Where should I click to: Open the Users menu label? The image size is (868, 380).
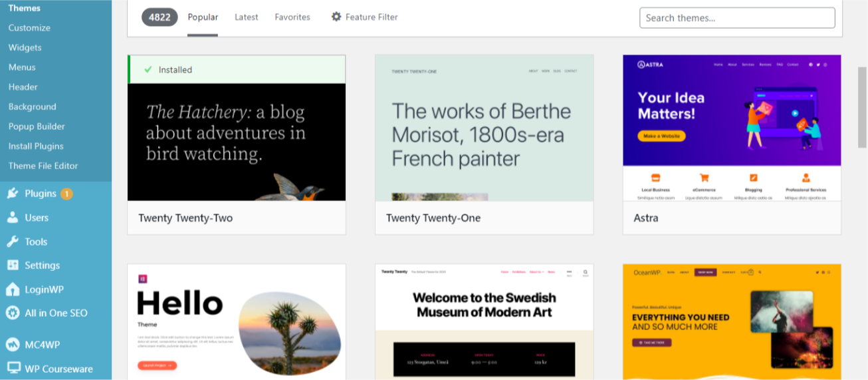coord(37,218)
